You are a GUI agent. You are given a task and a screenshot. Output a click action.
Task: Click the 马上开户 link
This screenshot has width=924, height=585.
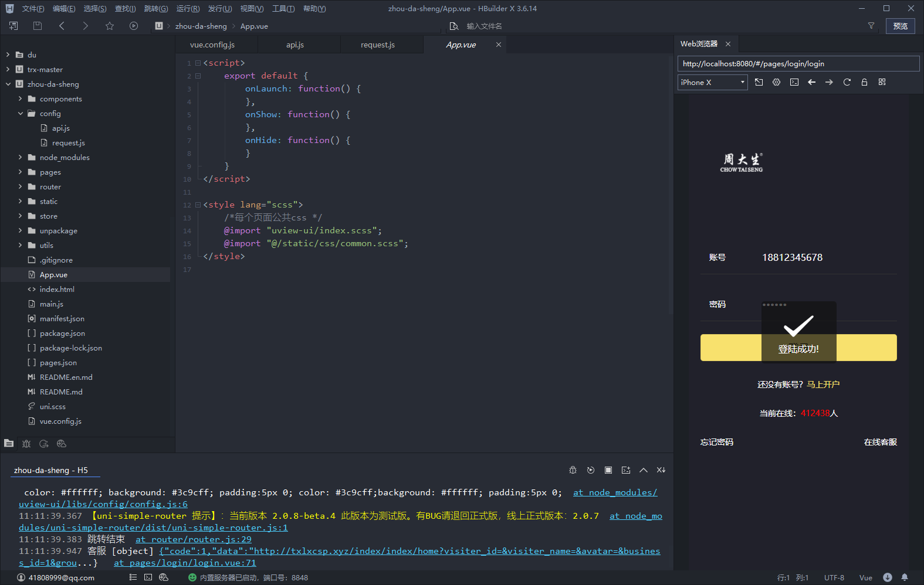click(823, 385)
